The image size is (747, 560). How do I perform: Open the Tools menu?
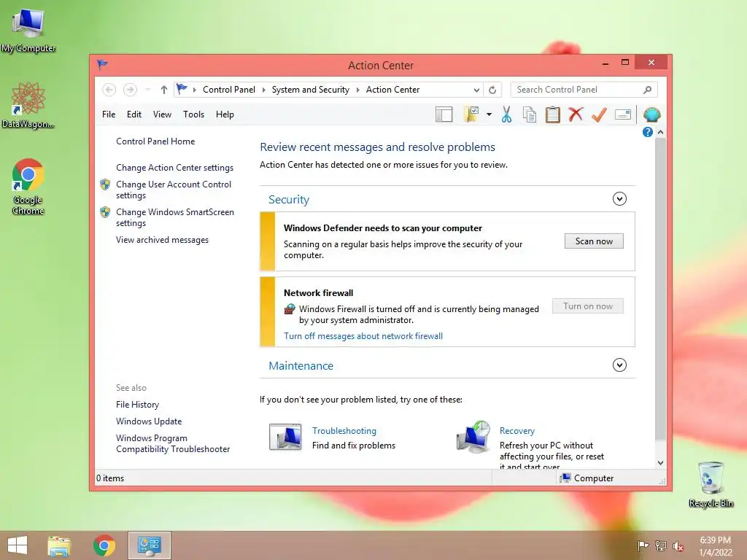pyautogui.click(x=193, y=114)
